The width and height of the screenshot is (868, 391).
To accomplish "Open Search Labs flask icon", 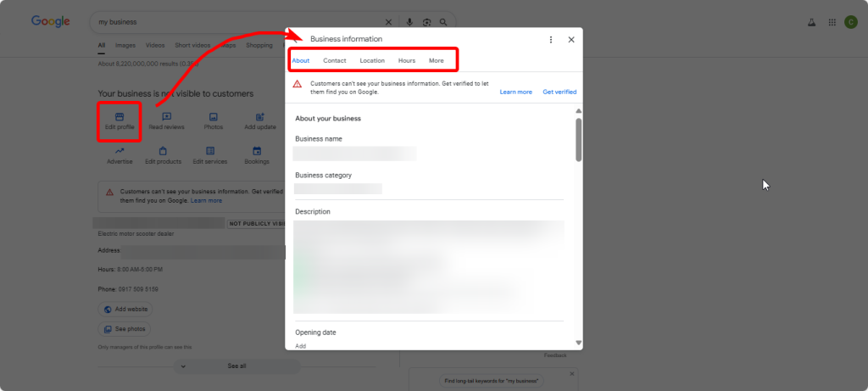I will [x=811, y=23].
